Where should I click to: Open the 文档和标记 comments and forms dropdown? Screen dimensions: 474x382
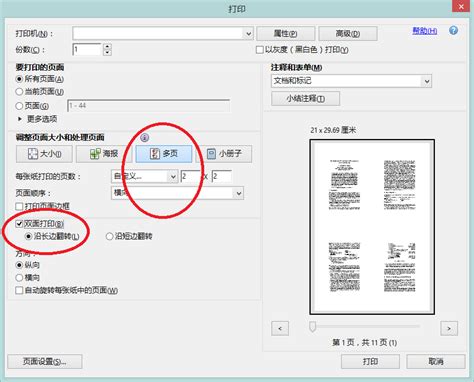point(351,81)
